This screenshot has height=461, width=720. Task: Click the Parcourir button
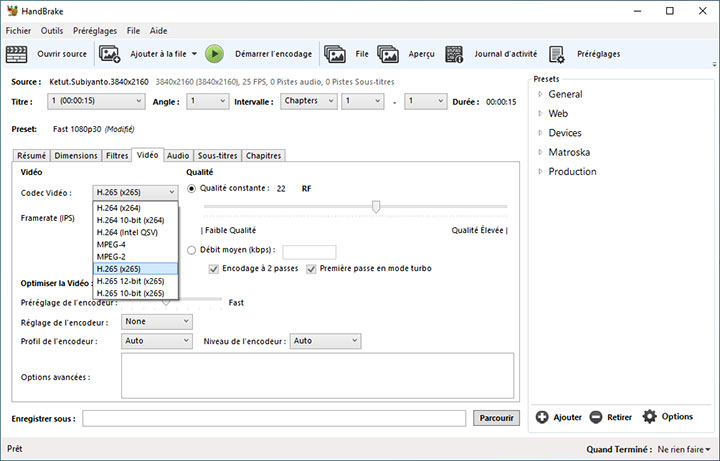point(496,418)
